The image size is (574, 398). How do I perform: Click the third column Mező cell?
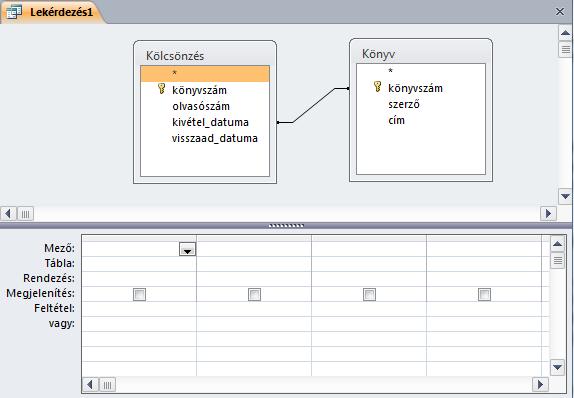point(369,249)
